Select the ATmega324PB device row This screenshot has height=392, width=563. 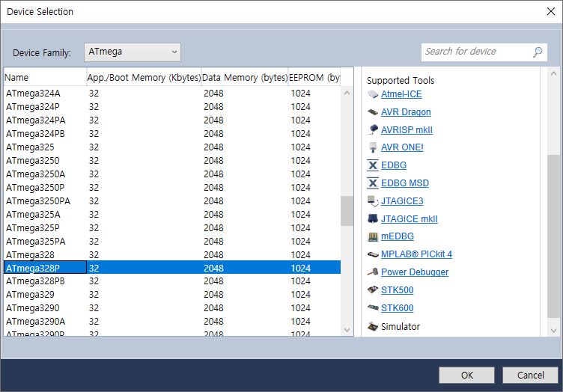pyautogui.click(x=172, y=134)
